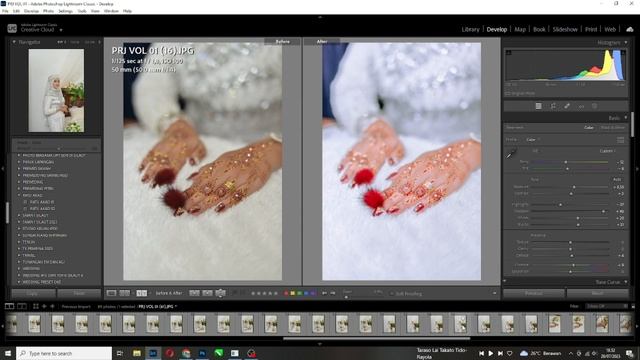Set the green color label
Image resolution: width=640 pixels, height=360 pixels.
click(300, 293)
